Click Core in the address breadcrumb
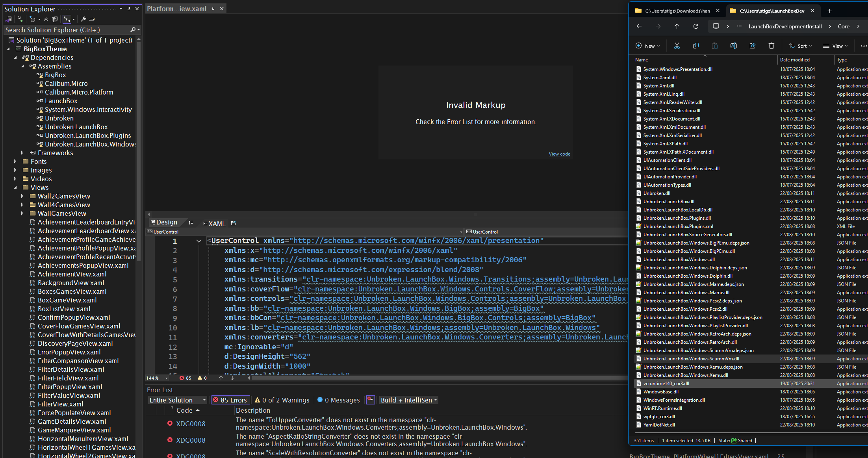This screenshot has width=868, height=458. (844, 26)
